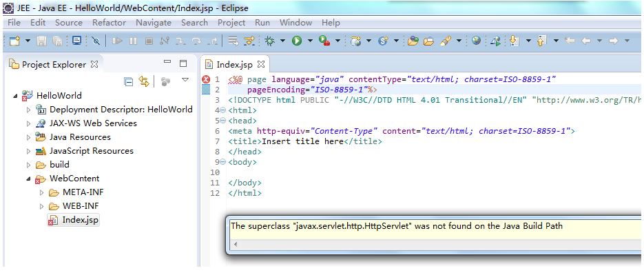Viewport: 644px width, 273px height.
Task: Open the Previous Annotation dropdown arrow
Action: [x=556, y=41]
